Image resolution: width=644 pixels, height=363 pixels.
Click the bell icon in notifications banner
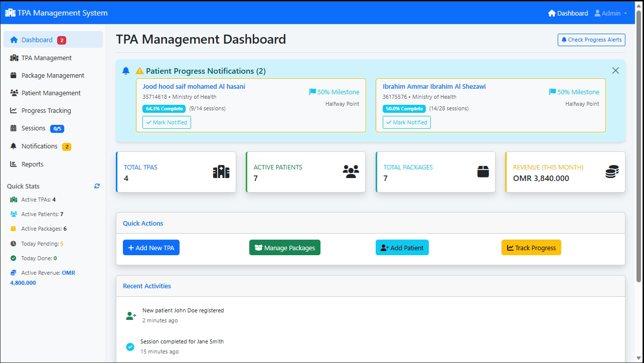tap(126, 71)
